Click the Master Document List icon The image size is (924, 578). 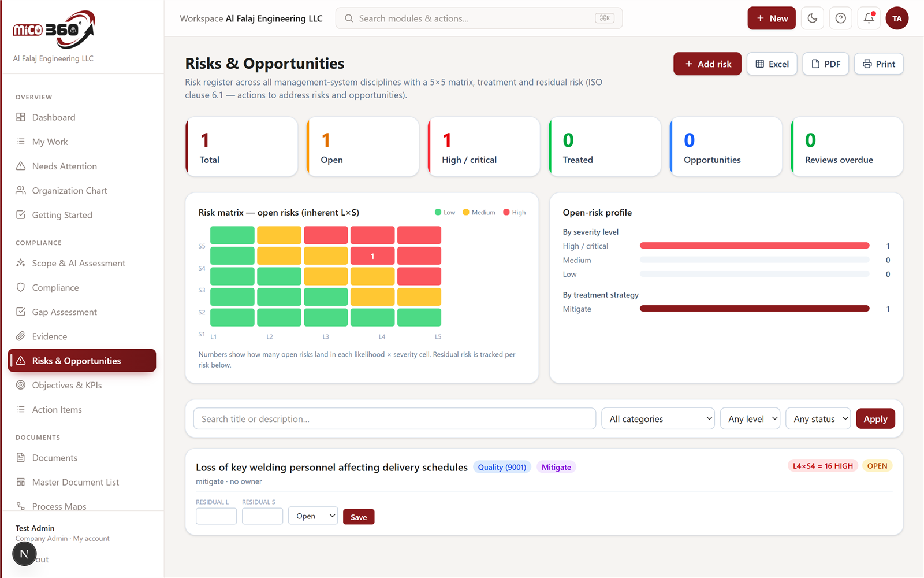21,482
